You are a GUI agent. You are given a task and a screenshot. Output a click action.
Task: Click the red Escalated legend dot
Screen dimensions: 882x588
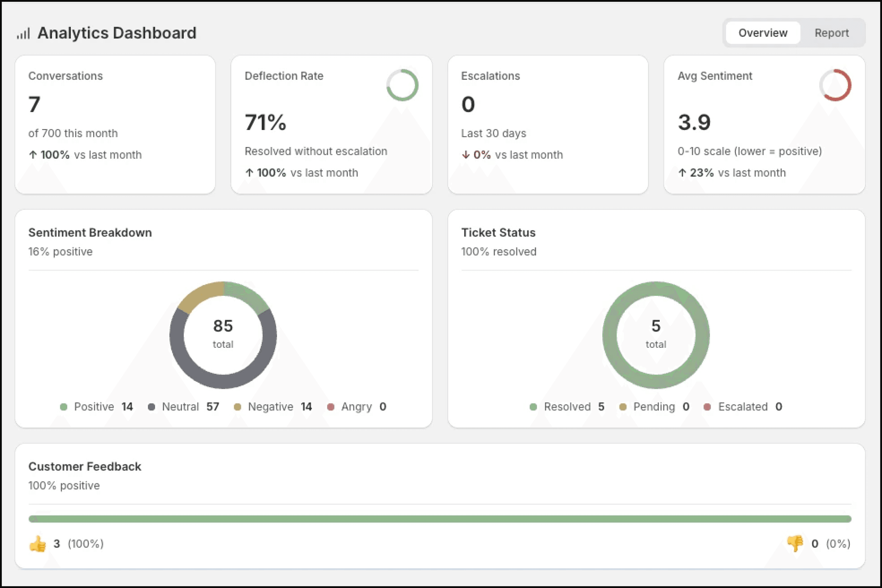[x=707, y=407]
